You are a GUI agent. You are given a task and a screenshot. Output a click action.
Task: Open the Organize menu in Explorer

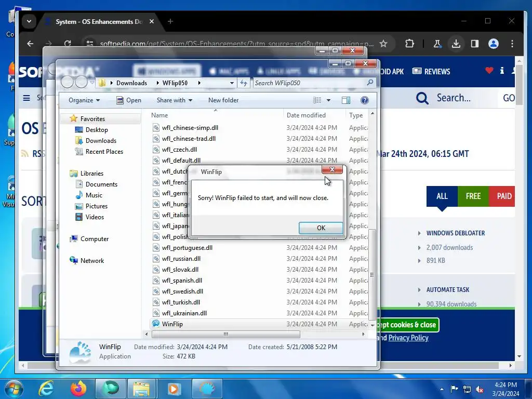84,100
